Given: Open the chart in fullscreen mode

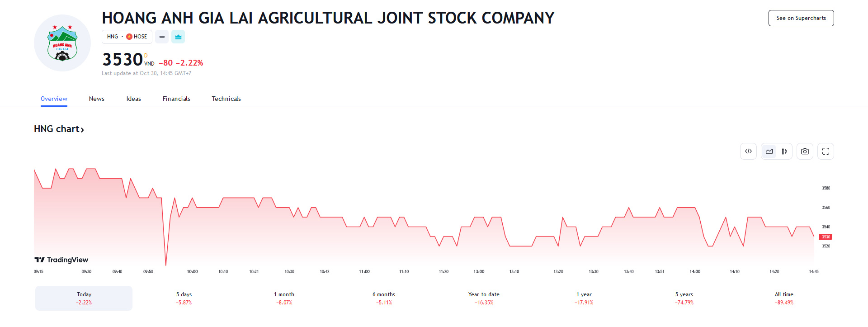Looking at the screenshot, I should point(826,152).
